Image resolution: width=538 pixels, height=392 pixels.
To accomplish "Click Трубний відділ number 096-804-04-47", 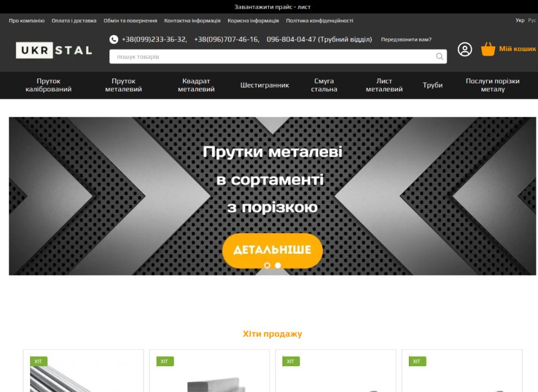I will pos(319,39).
